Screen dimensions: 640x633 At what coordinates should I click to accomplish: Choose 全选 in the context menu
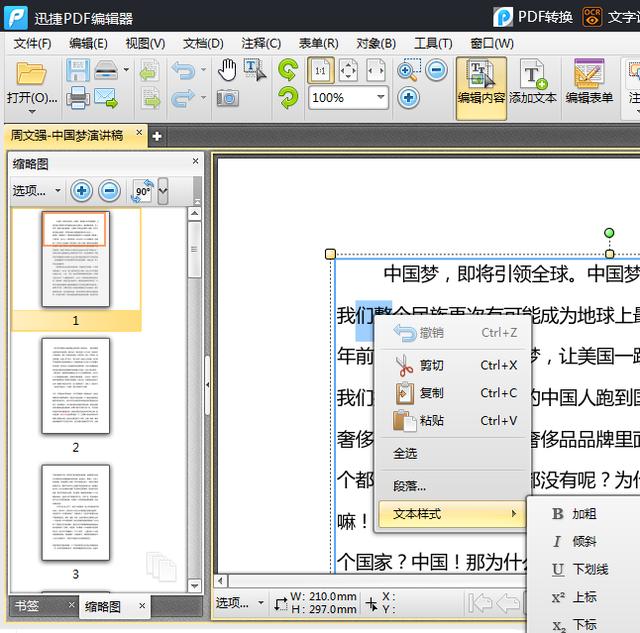click(x=453, y=453)
